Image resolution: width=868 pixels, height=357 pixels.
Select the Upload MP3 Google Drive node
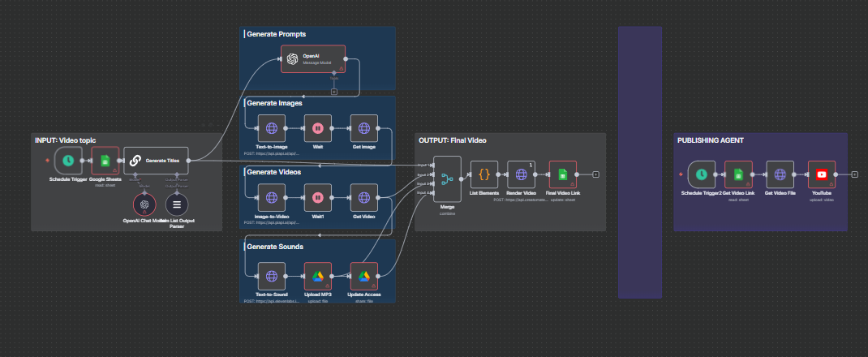(x=318, y=276)
